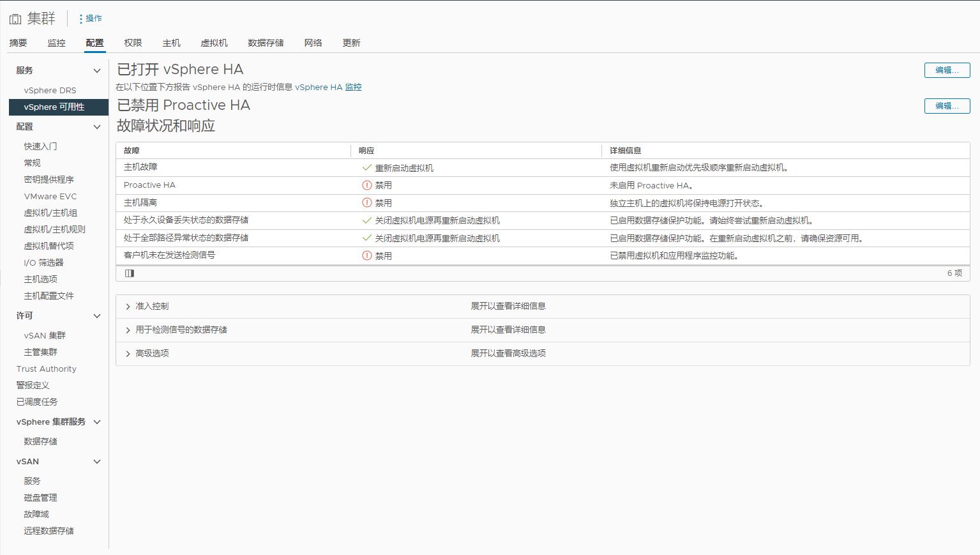
Task: Open 服务 under vSAN section
Action: pyautogui.click(x=32, y=481)
